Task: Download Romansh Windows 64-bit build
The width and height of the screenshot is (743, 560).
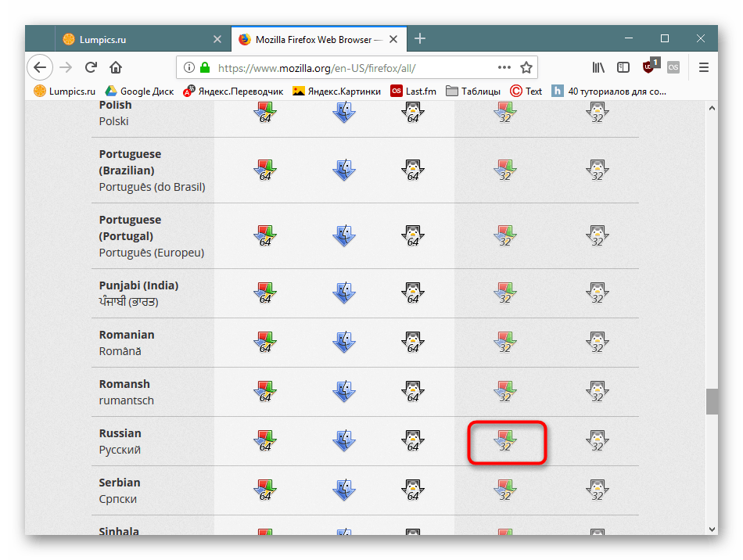Action: [265, 391]
